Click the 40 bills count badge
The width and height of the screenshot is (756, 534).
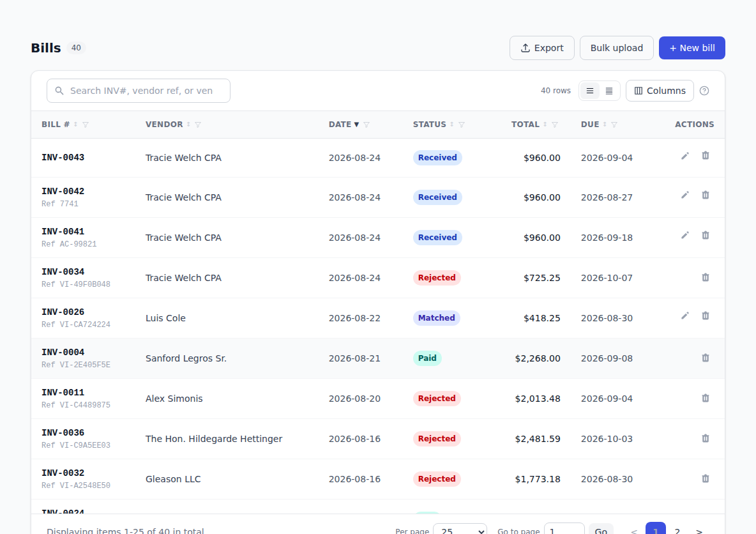pos(76,48)
